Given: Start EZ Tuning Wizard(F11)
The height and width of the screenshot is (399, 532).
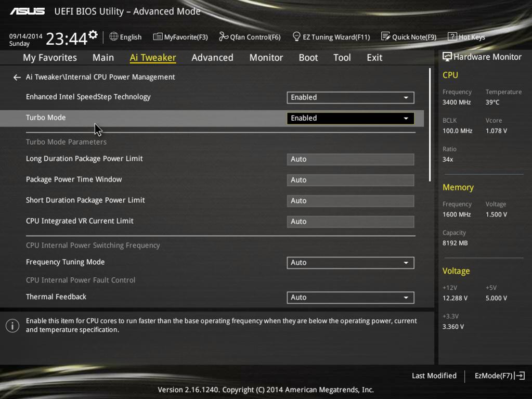Looking at the screenshot, I should click(331, 36).
